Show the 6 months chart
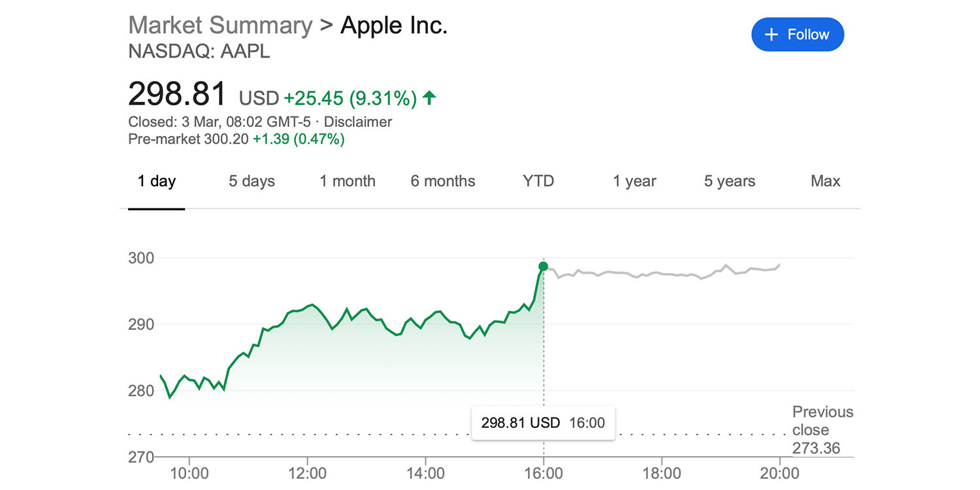The width and height of the screenshot is (980, 490). coord(443,181)
